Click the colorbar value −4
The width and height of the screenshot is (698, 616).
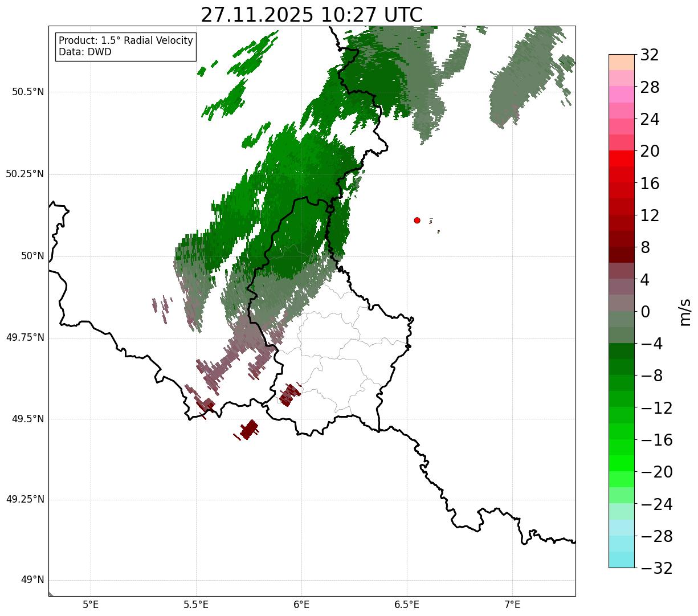(x=652, y=344)
